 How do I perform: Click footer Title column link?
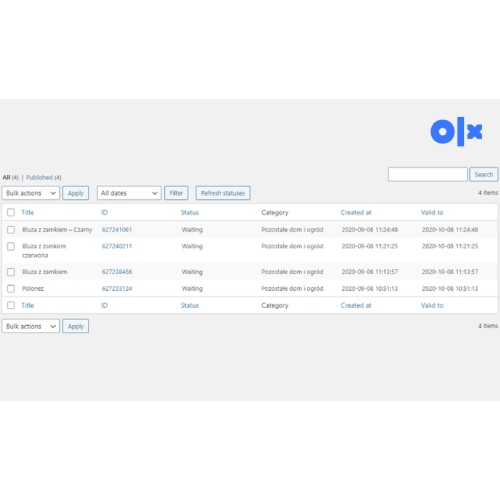click(28, 305)
